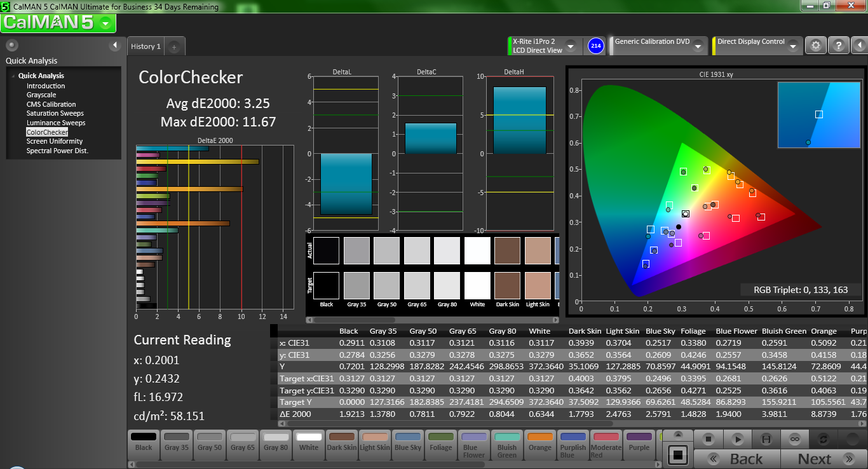Open the Direct Display Control dropdown
The height and width of the screenshot is (469, 868).
tap(792, 46)
